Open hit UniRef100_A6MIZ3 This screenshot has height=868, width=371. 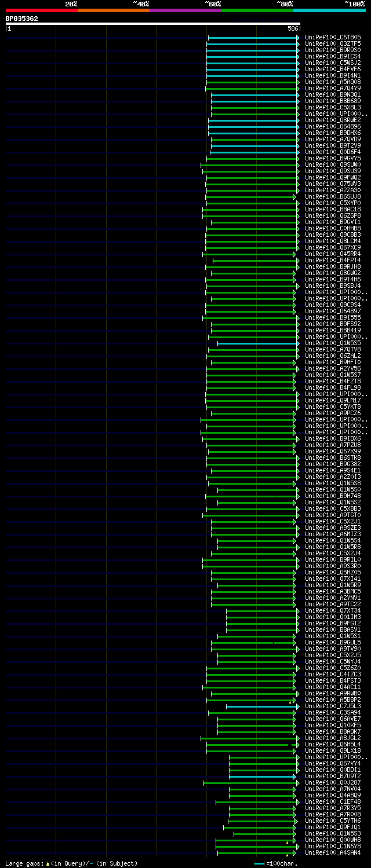[333, 534]
